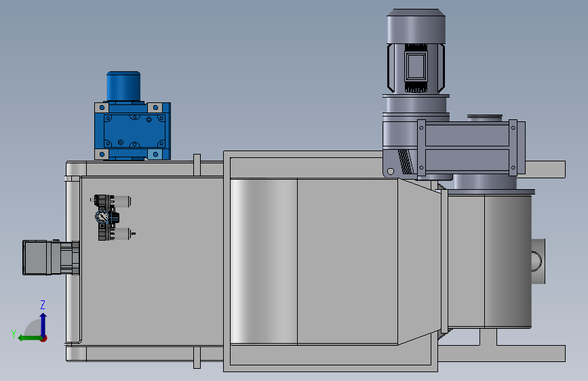Select the large flat left tank panel
Screen dimensions: 588x381
[152, 260]
